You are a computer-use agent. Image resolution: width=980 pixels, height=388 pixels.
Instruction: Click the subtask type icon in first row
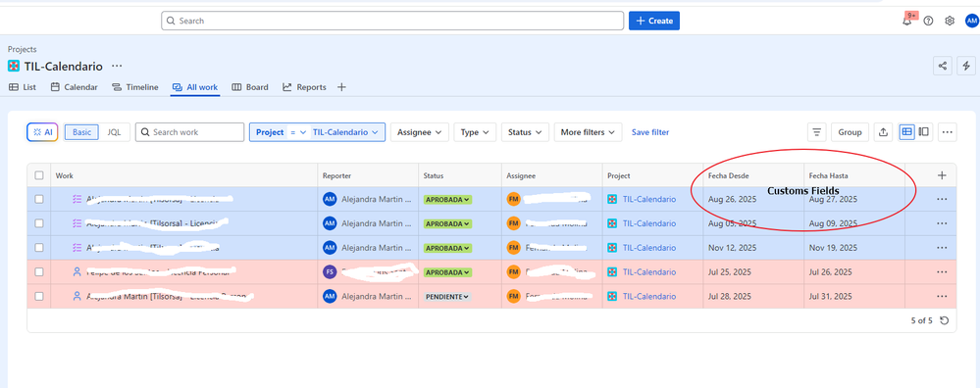pos(77,199)
